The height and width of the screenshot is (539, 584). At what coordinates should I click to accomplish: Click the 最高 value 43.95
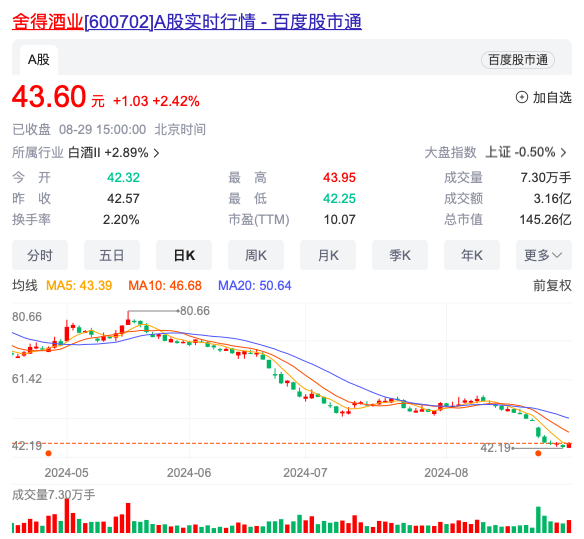(339, 177)
